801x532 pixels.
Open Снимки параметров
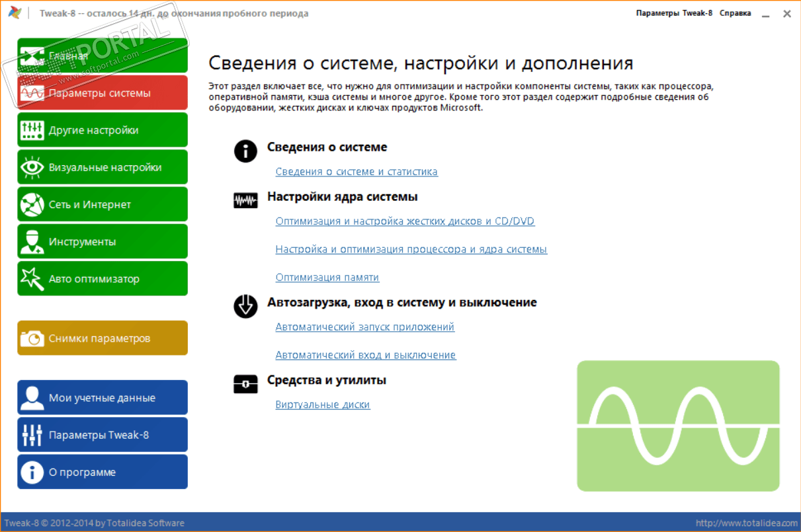click(103, 338)
